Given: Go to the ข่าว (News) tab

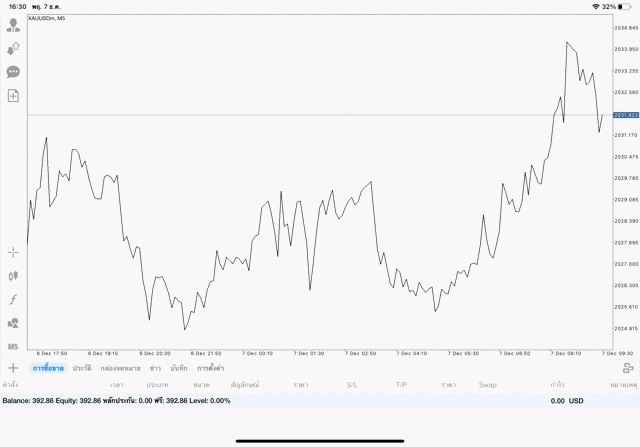Looking at the screenshot, I should 156,368.
